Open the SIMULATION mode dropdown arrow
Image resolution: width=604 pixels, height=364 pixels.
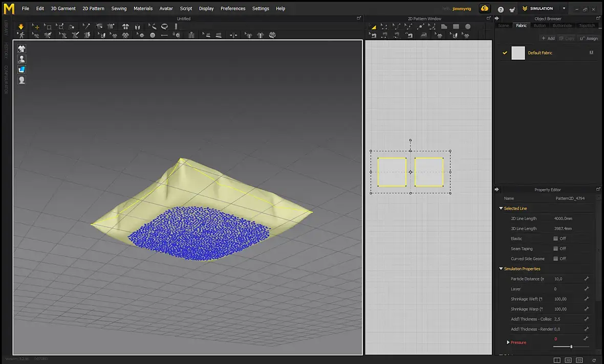(x=564, y=9)
